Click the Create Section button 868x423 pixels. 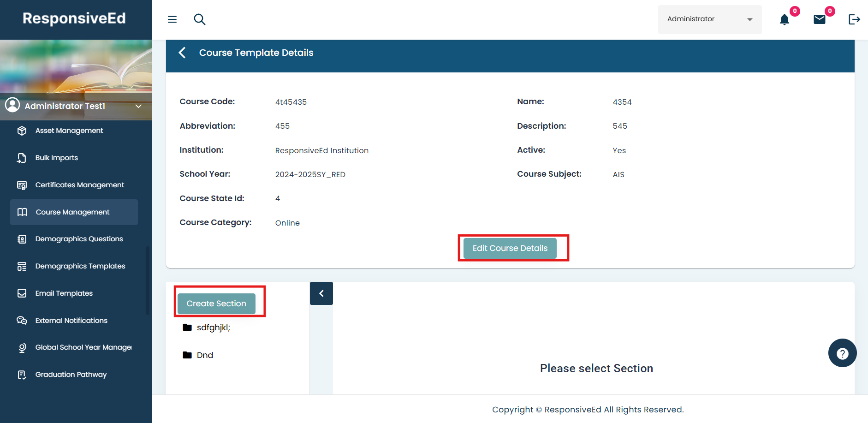point(216,304)
